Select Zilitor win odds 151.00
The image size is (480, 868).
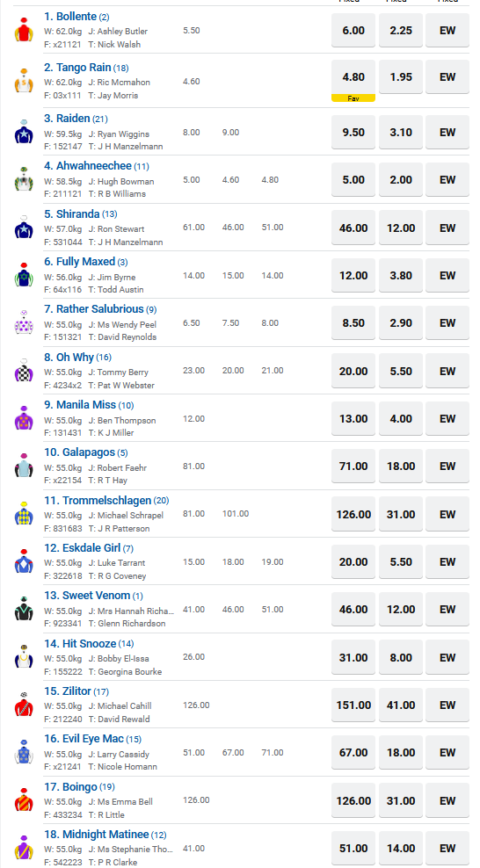[353, 705]
